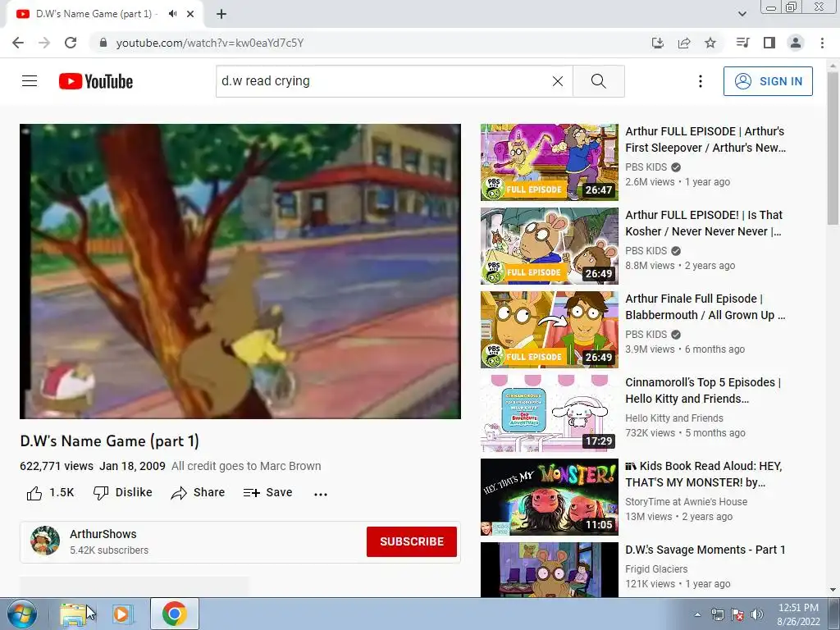The width and height of the screenshot is (840, 630).
Task: Open the YouTube hamburger guide menu
Action: pos(30,81)
